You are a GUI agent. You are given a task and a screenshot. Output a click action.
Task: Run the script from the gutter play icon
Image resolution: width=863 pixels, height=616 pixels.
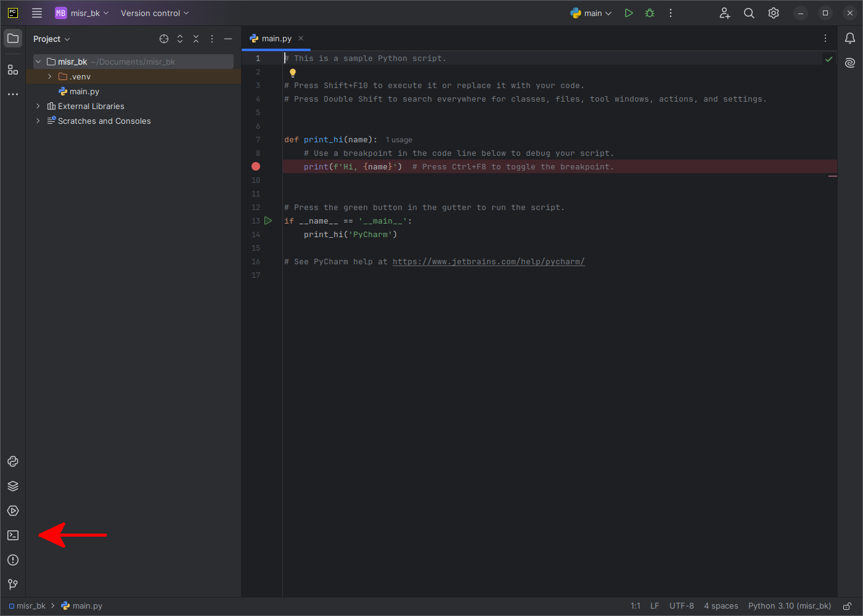(268, 221)
